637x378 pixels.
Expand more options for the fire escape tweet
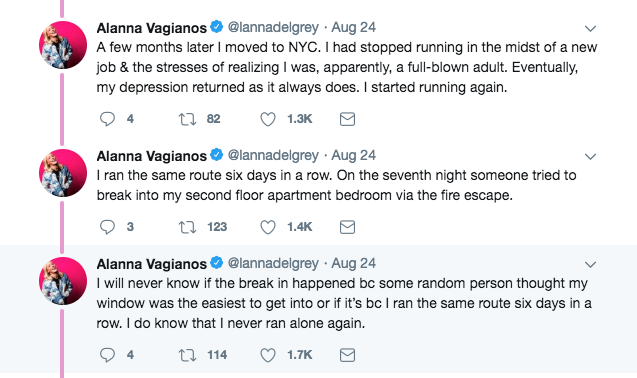pyautogui.click(x=590, y=156)
